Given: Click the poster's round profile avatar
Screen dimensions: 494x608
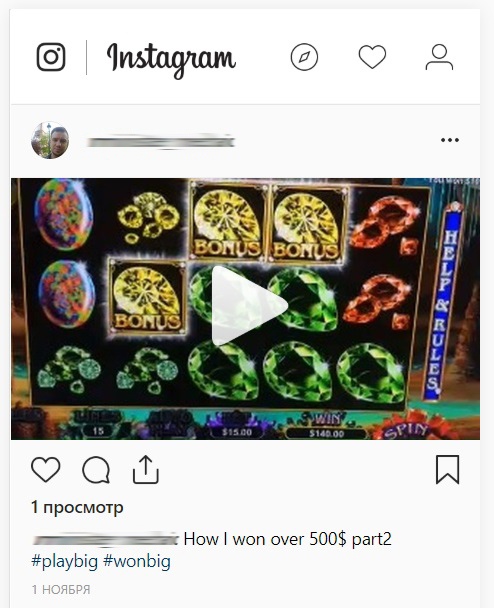Looking at the screenshot, I should (x=50, y=140).
